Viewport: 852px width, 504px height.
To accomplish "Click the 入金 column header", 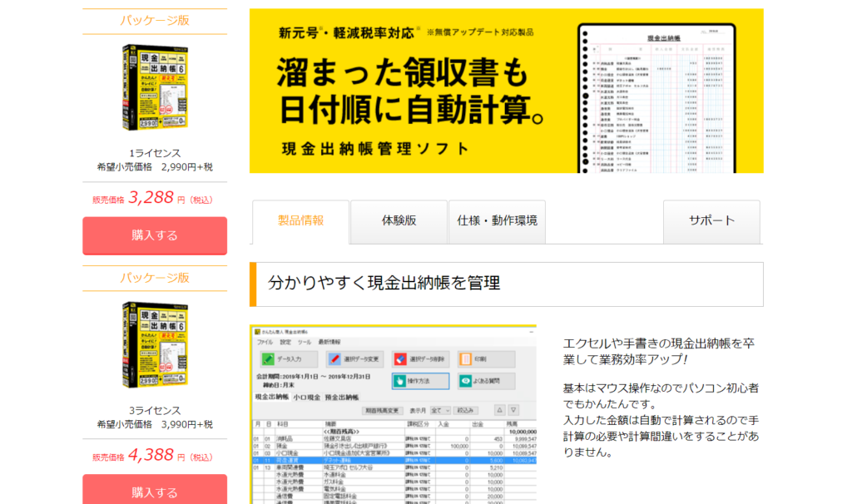I will pos(443,424).
